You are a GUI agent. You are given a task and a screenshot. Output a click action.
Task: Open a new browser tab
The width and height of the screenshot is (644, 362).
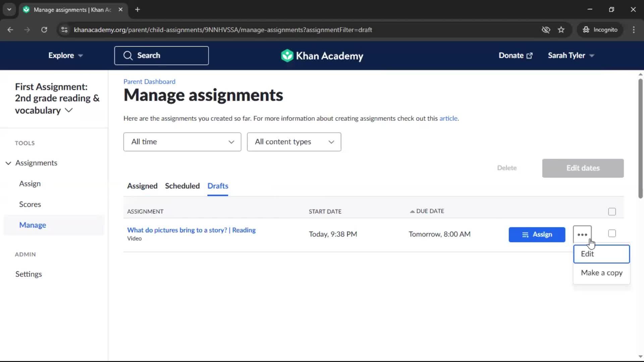tap(138, 9)
